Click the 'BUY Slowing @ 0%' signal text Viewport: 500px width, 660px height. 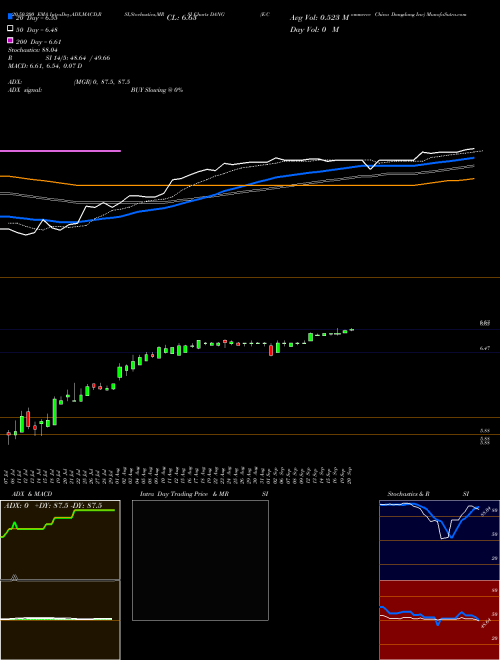click(157, 90)
